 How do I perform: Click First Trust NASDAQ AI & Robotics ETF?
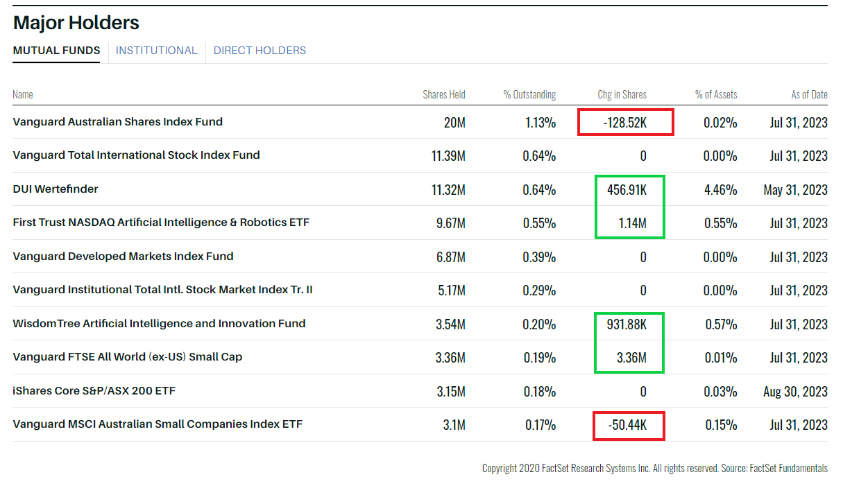161,223
